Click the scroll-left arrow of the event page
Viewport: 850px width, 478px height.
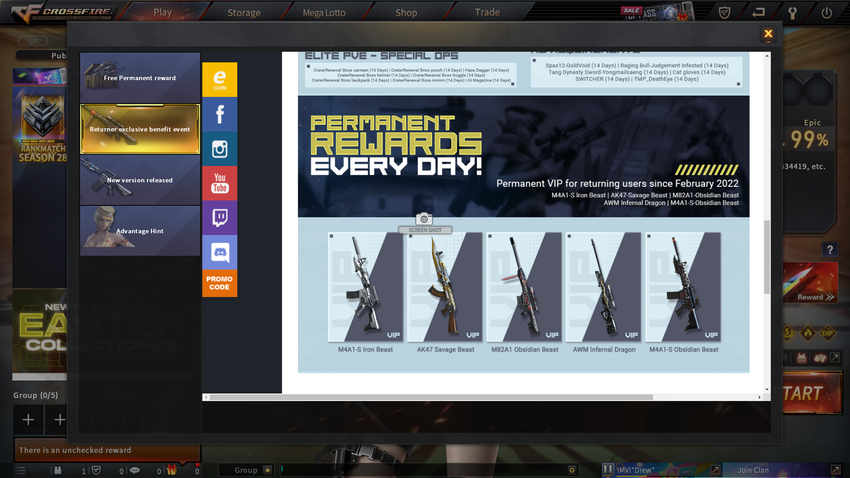(205, 397)
